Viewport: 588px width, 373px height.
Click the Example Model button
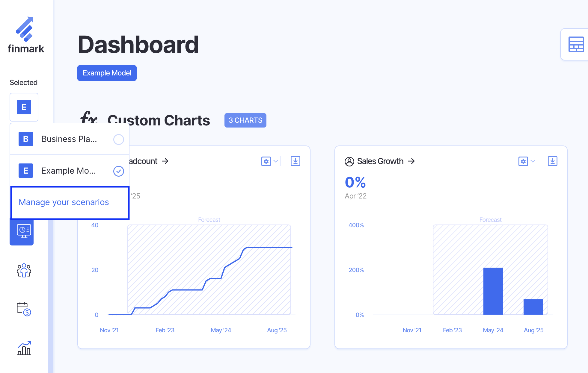pyautogui.click(x=107, y=73)
